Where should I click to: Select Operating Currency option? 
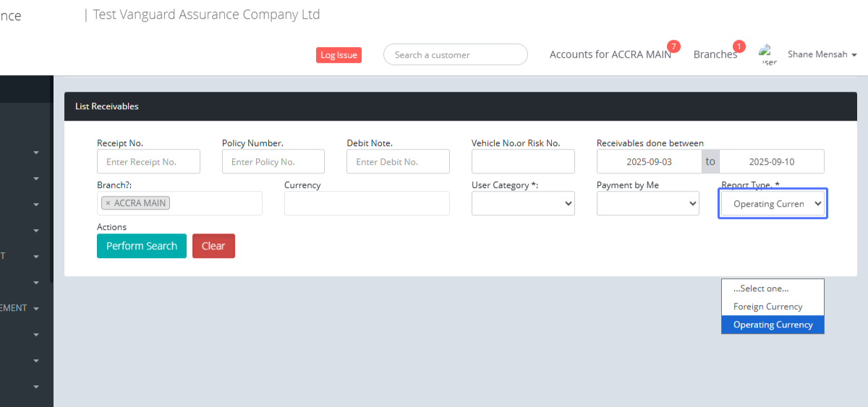click(x=773, y=325)
